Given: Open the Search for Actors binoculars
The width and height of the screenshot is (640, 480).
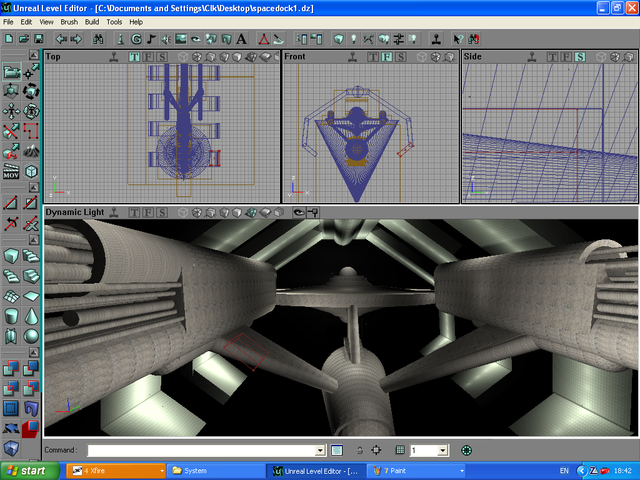Looking at the screenshot, I should (98, 39).
